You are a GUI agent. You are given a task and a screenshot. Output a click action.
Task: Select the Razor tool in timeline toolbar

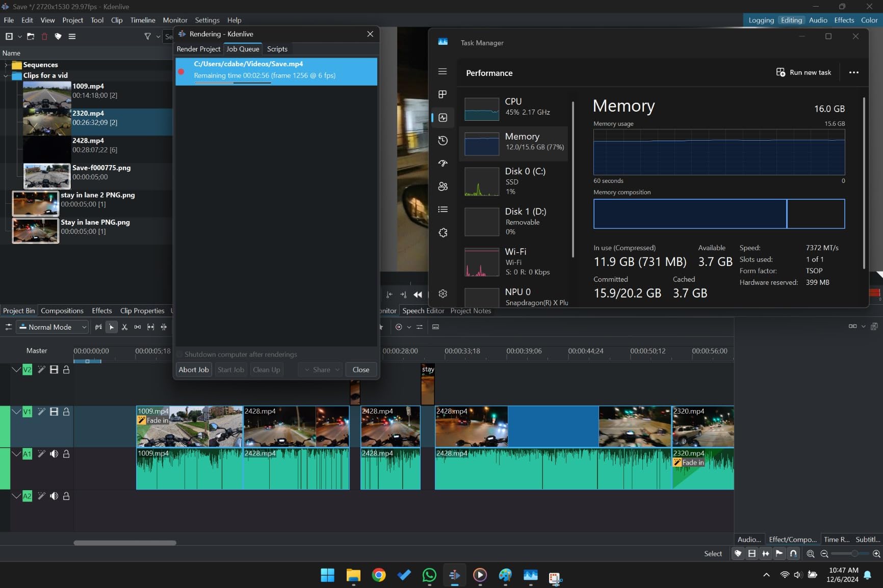point(124,327)
